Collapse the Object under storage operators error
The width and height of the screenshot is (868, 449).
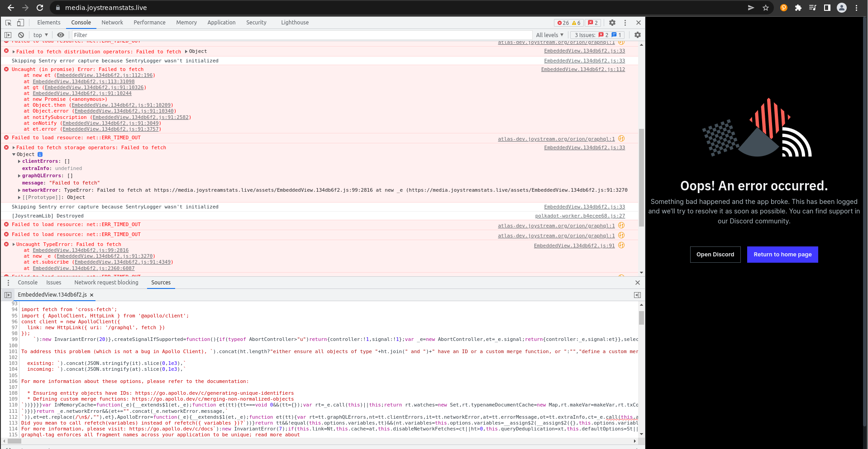click(x=14, y=154)
